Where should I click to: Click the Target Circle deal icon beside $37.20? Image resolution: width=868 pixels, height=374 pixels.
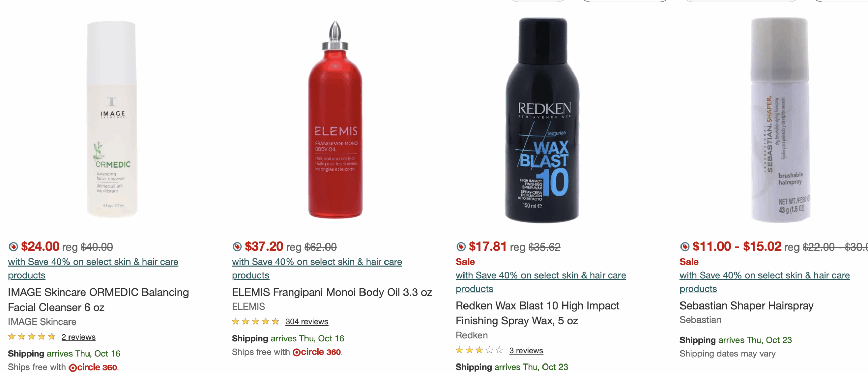click(237, 247)
